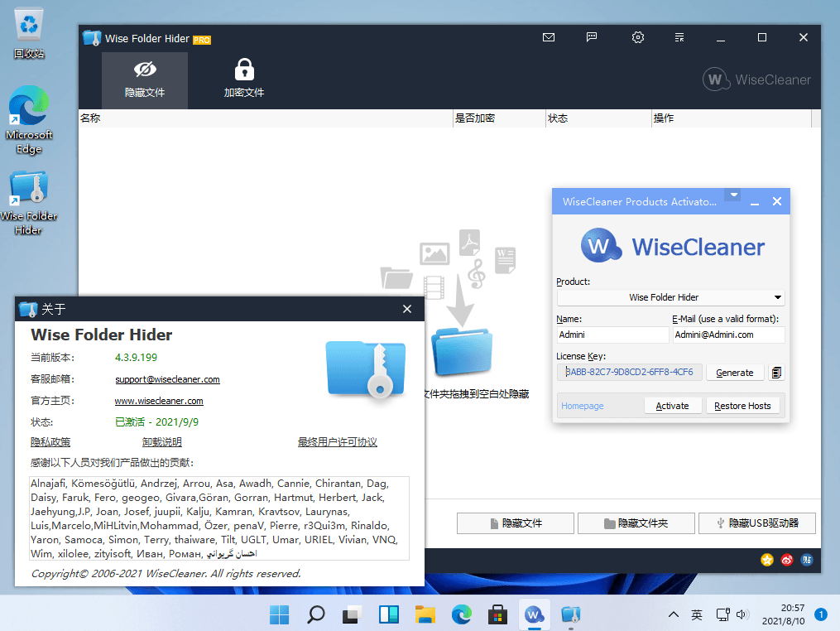The image size is (840, 631).
Task: Open Recycle Bin desktop icon
Action: [29, 34]
